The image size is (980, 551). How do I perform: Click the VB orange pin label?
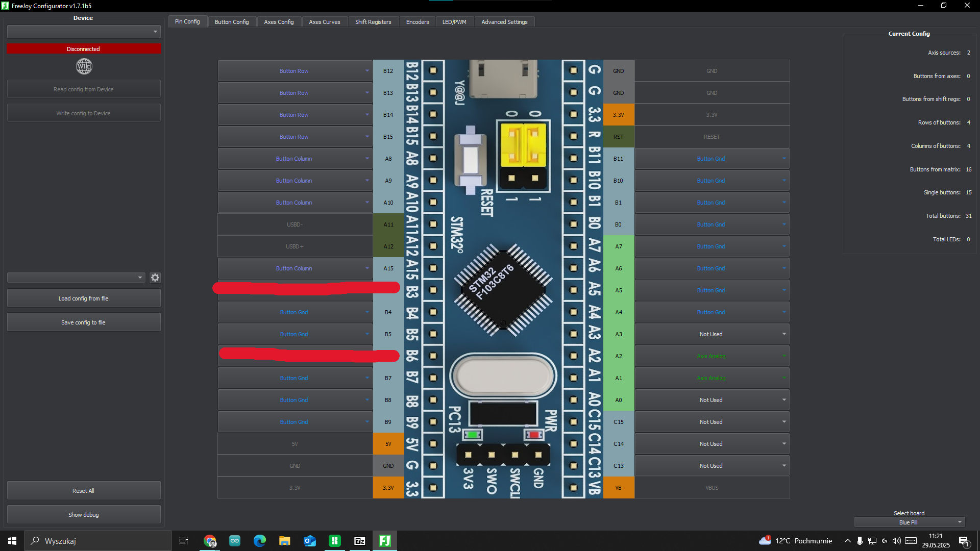(619, 488)
